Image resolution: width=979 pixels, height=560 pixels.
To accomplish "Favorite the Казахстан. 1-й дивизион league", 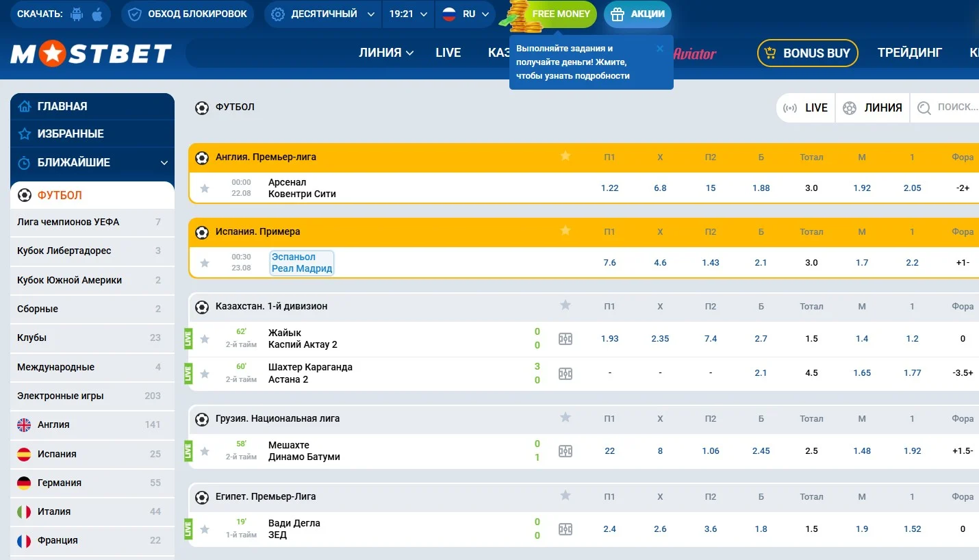I will pos(565,305).
